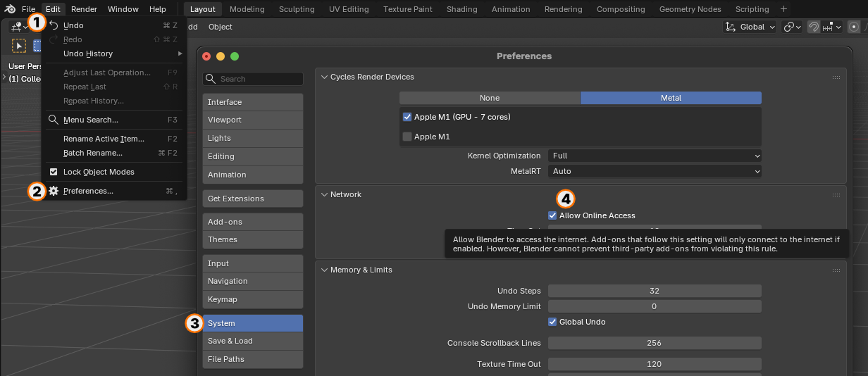This screenshot has width=868, height=376.
Task: Open the Kernel Optimization dropdown
Action: pyautogui.click(x=655, y=156)
